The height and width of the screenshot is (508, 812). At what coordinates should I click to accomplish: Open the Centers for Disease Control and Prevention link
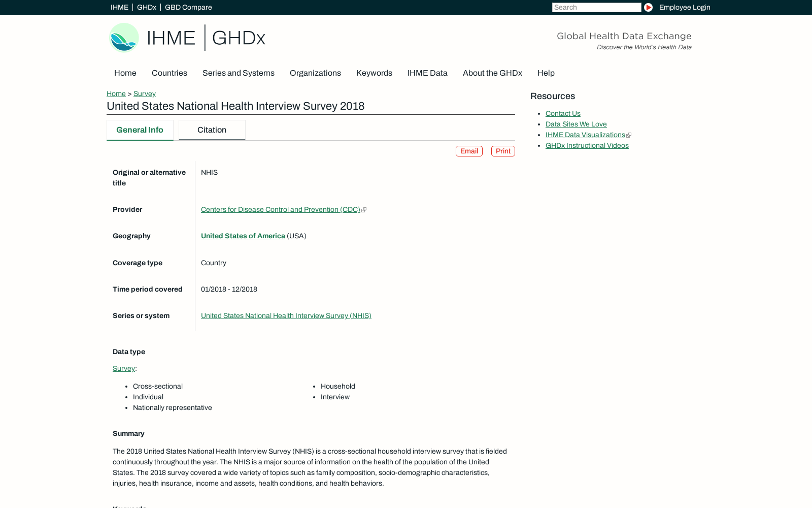[x=281, y=209]
